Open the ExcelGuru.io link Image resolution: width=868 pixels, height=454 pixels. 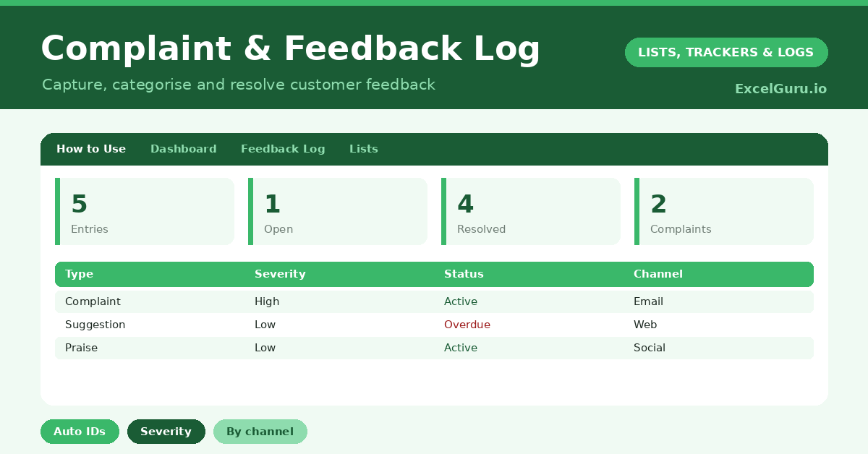click(x=780, y=89)
